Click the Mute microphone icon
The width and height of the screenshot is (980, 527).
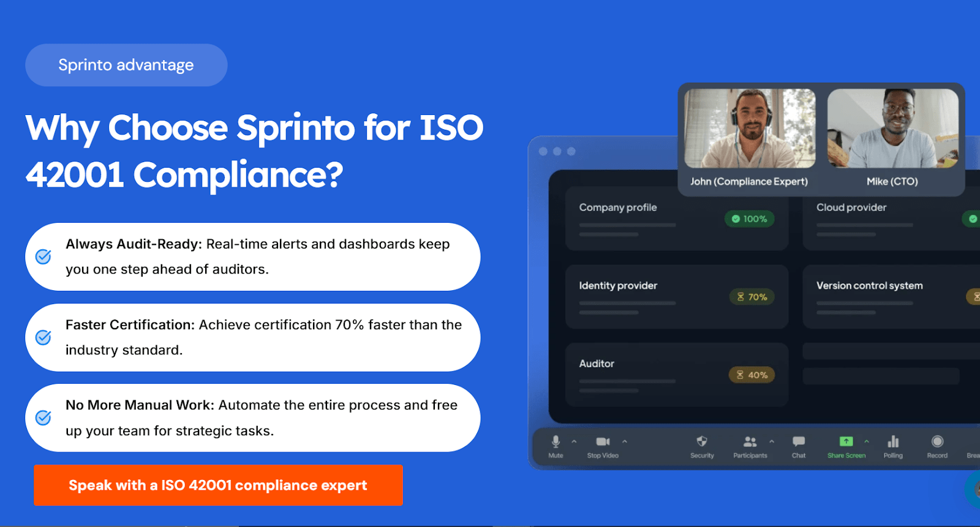(x=556, y=441)
